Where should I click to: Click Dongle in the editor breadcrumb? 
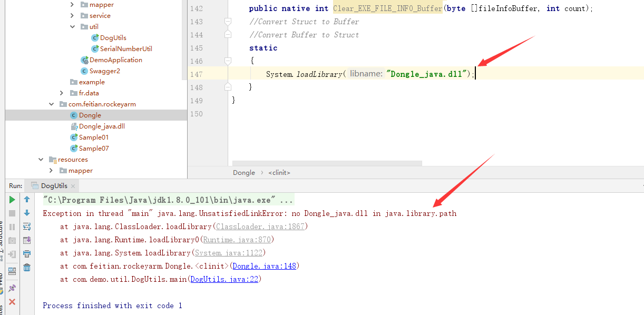click(x=244, y=172)
